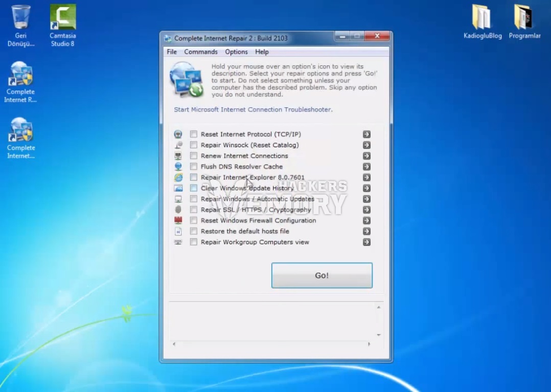Tick Flush DNS Resolver Cache checkbox
This screenshot has height=392, width=551.
[194, 167]
